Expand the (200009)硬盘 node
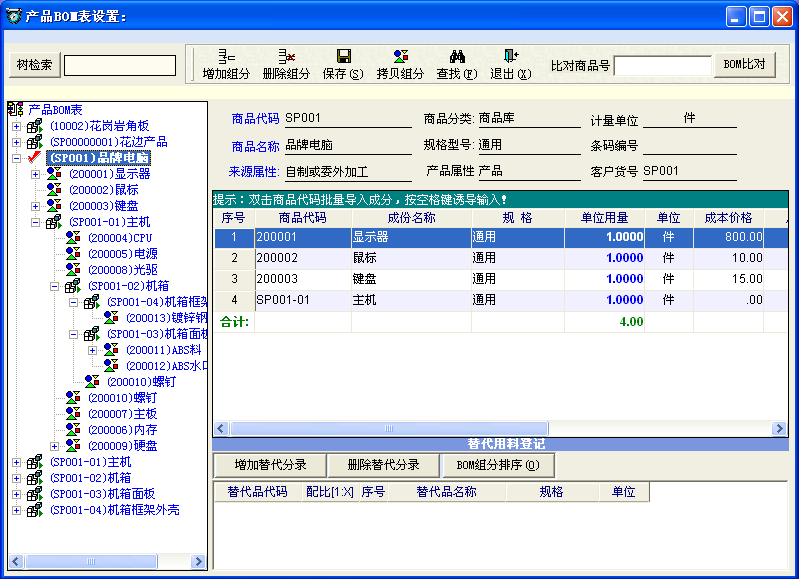 [55, 446]
